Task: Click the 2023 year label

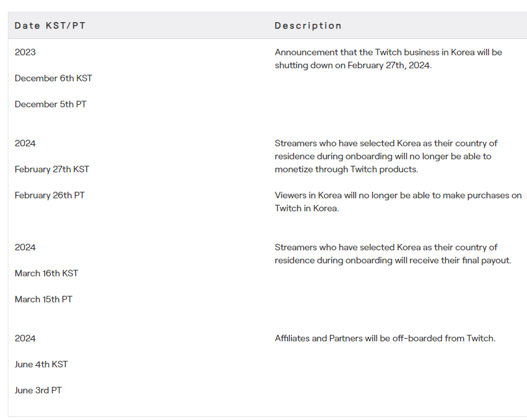Action: coord(25,52)
